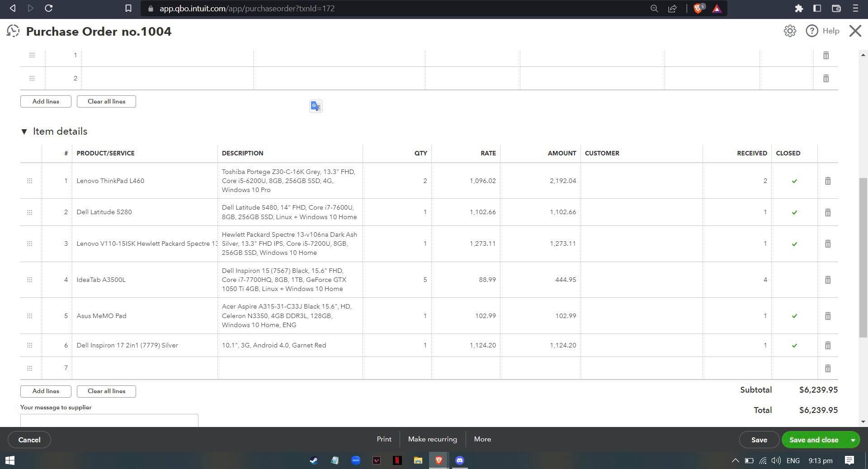Choose Print from the footer bar
The width and height of the screenshot is (868, 469).
pos(384,439)
